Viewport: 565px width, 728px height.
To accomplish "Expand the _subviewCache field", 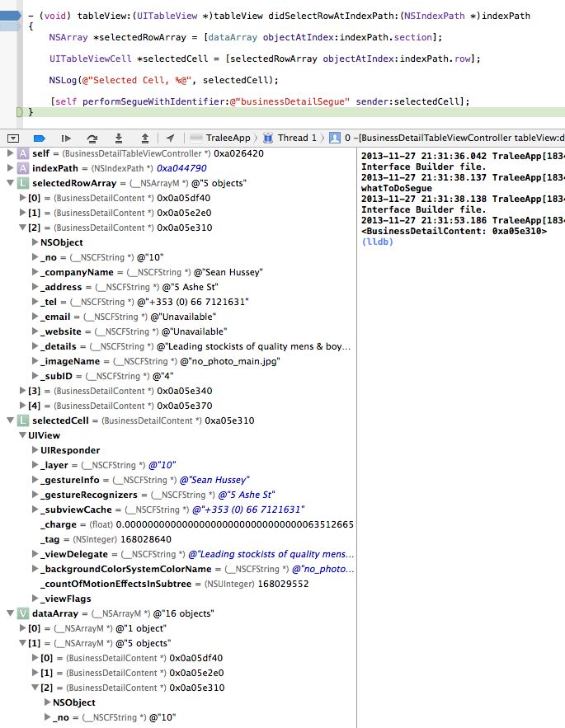I will pos(35,510).
